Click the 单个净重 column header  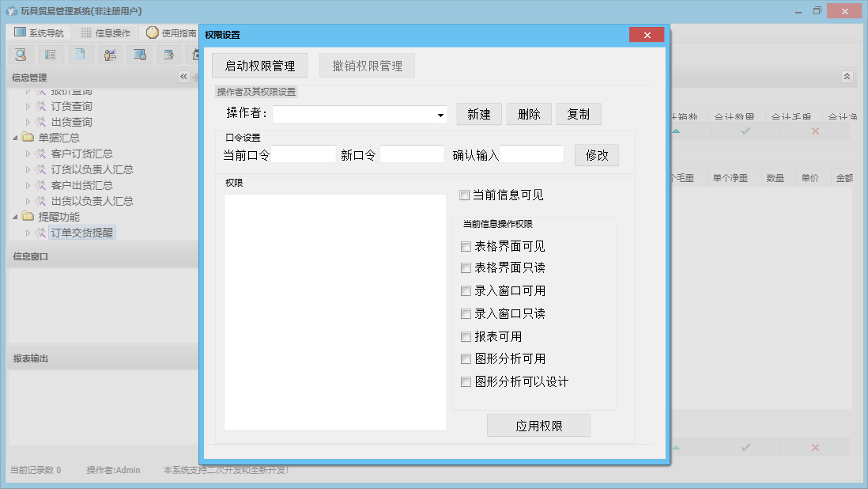(x=730, y=178)
